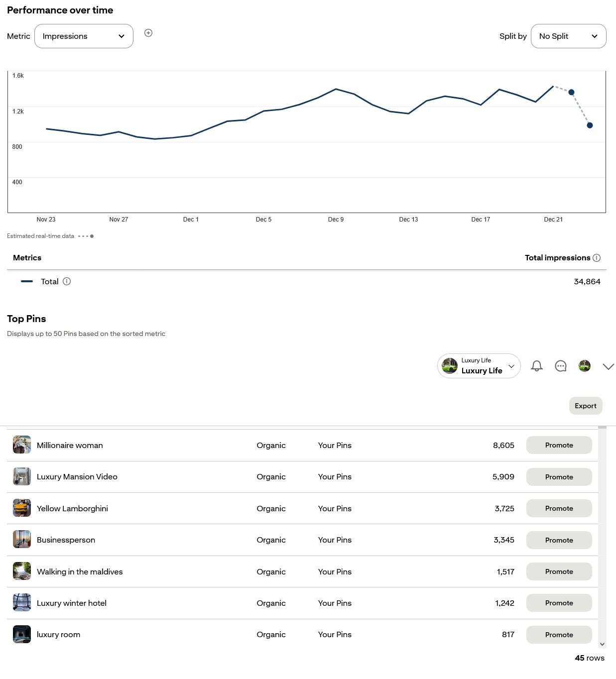Viewport: 616px width, 679px height.
Task: Open the messages chat bubble icon
Action: coord(561,366)
